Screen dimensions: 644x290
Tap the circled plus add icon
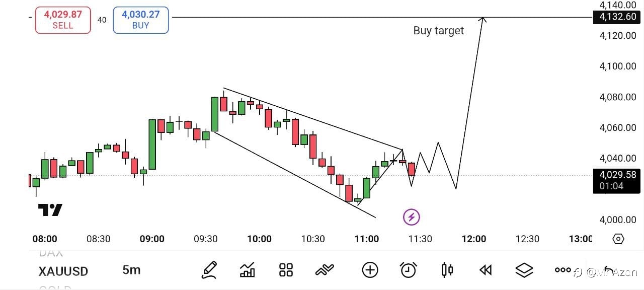click(370, 270)
